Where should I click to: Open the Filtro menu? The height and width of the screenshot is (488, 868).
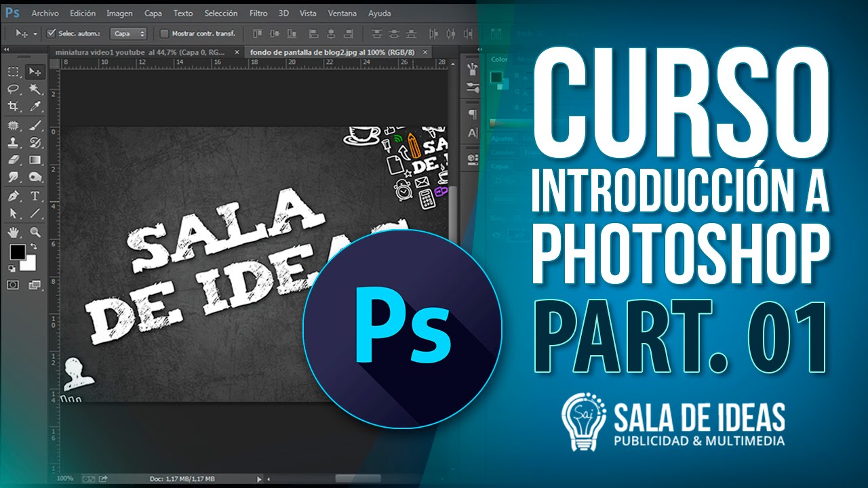[258, 13]
